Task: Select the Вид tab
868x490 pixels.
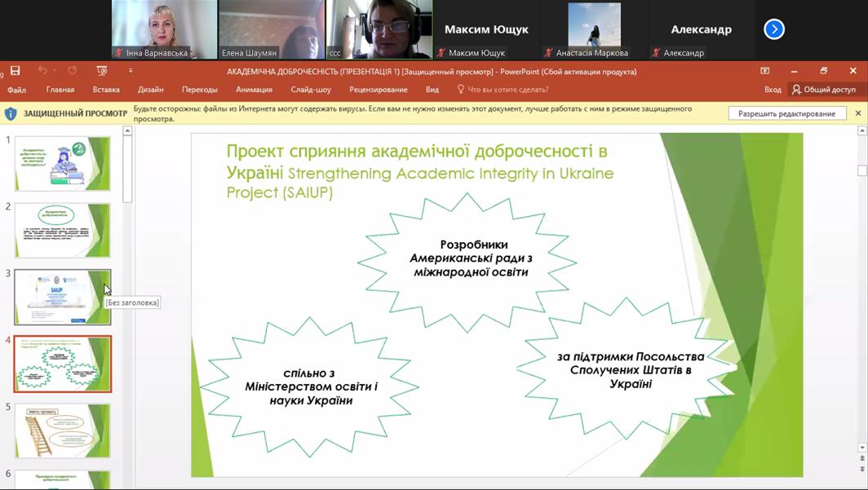Action: click(432, 90)
